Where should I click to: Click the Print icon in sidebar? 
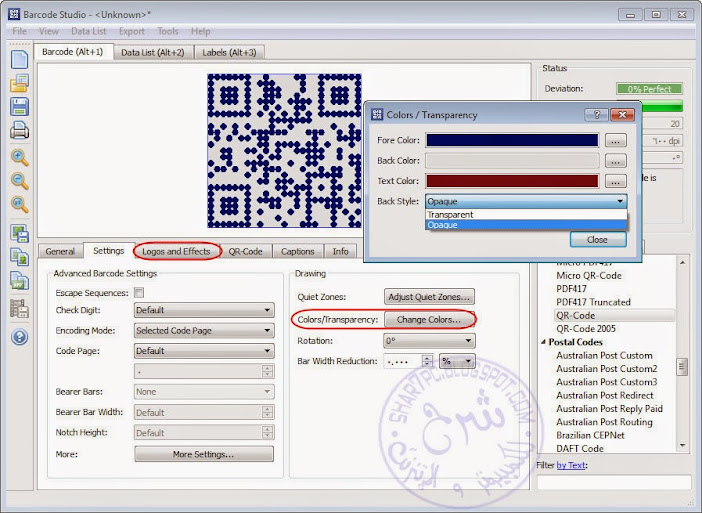[19, 130]
